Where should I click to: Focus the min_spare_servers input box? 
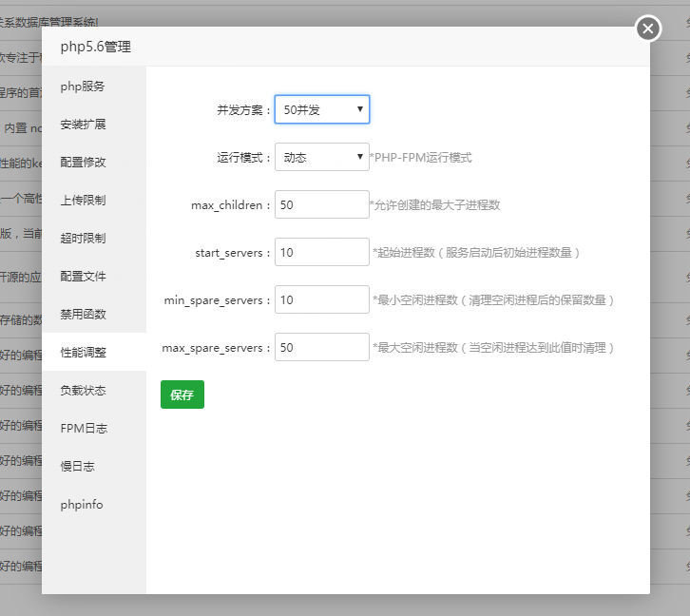pyautogui.click(x=321, y=299)
